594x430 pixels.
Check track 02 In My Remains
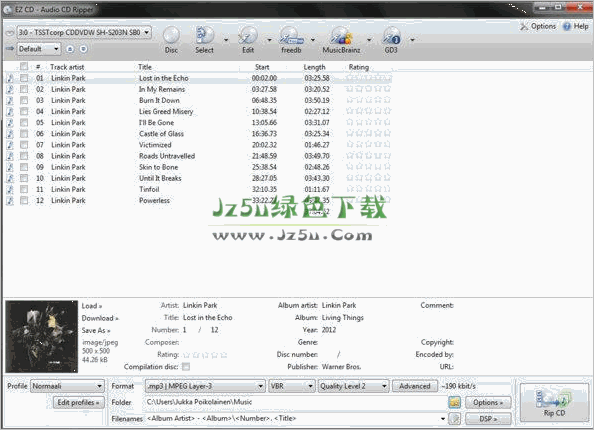pos(24,89)
